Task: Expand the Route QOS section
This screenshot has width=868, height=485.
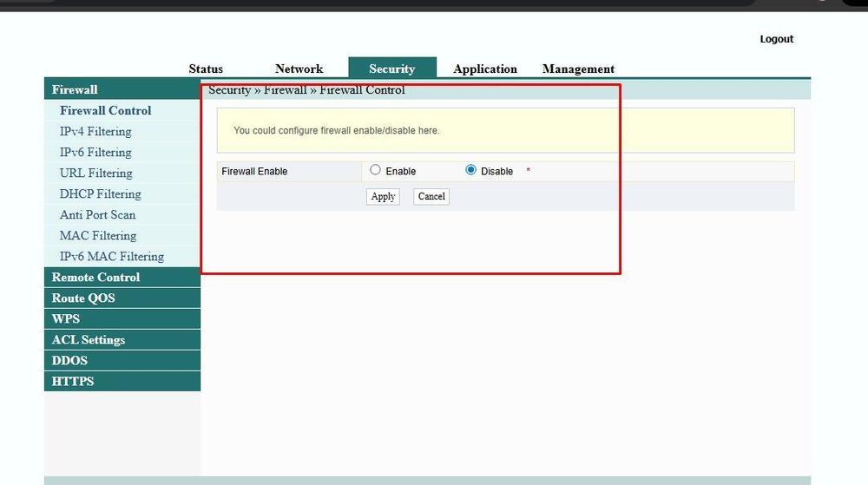Action: [x=122, y=298]
